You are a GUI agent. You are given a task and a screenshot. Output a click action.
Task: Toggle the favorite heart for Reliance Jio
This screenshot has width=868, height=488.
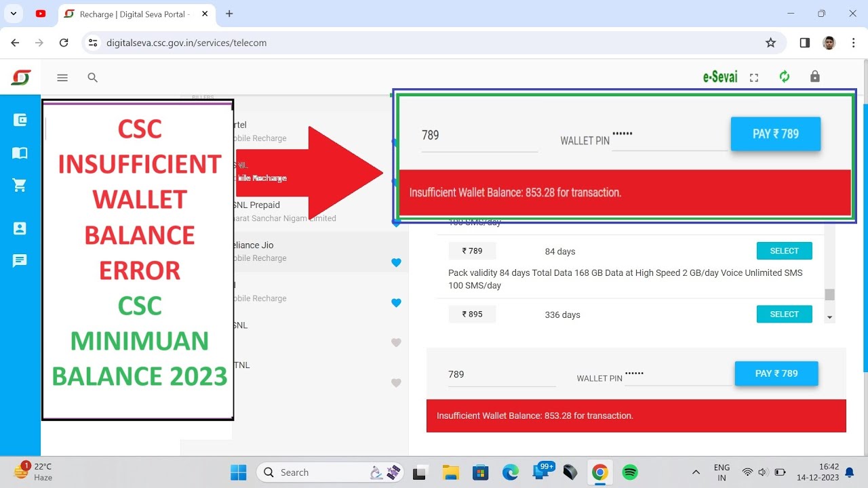point(396,263)
